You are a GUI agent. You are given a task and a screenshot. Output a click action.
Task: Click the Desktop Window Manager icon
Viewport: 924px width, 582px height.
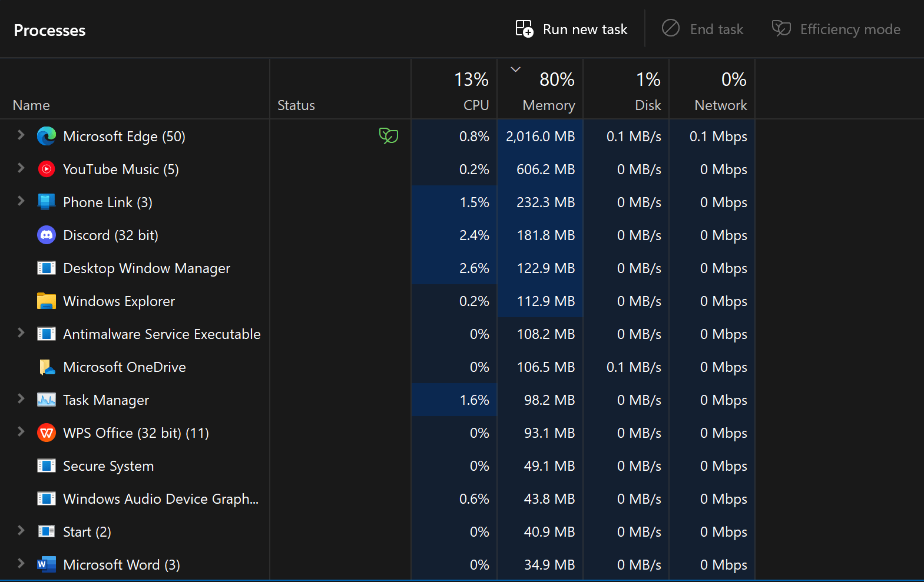47,268
